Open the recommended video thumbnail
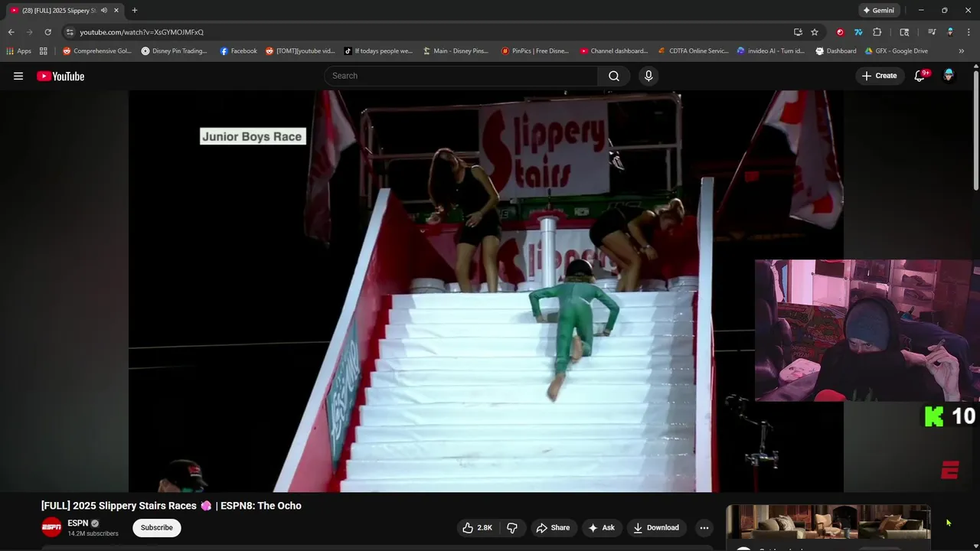 pyautogui.click(x=828, y=522)
